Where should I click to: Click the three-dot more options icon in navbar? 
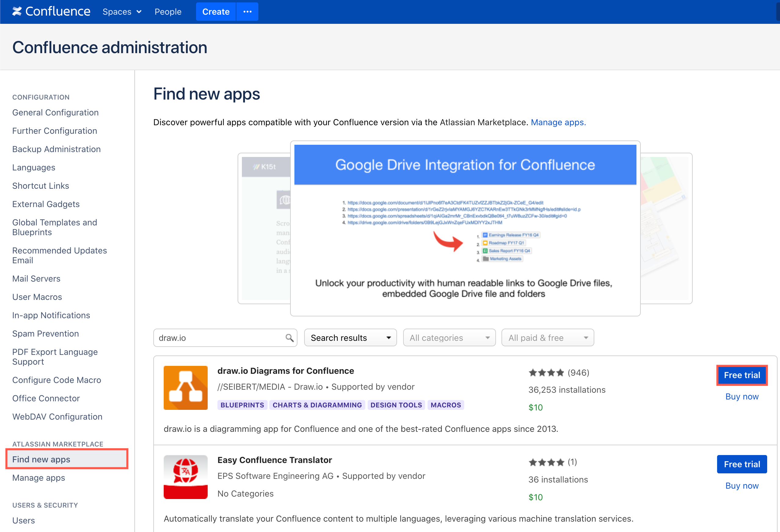click(247, 11)
